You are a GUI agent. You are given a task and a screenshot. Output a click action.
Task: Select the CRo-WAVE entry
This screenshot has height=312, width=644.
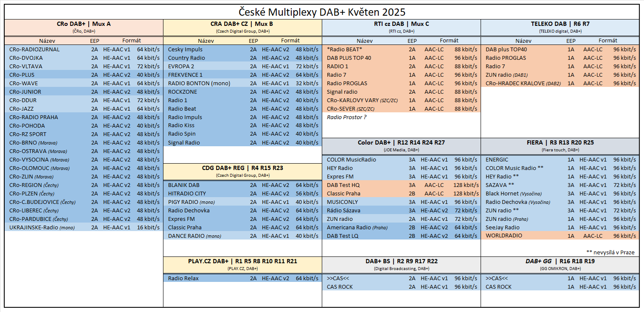click(23, 83)
